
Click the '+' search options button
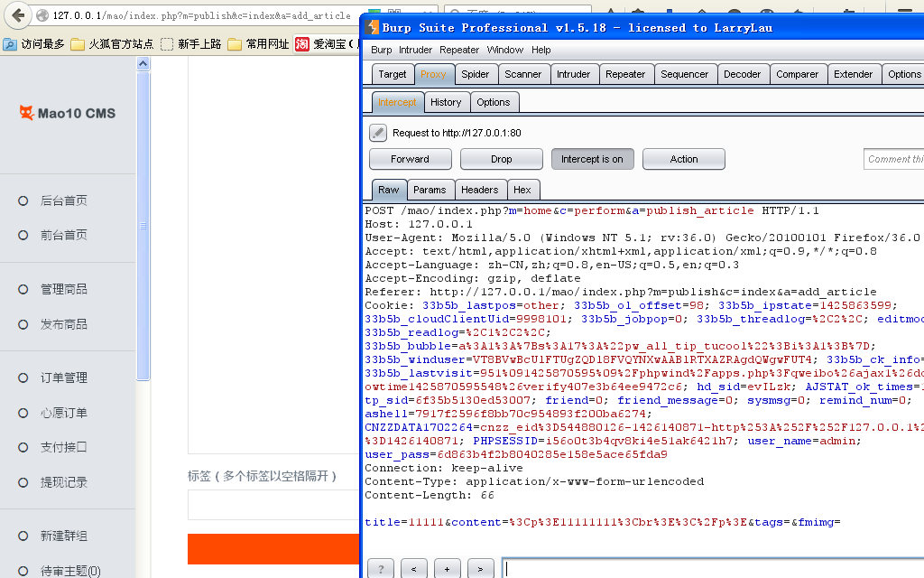point(448,569)
